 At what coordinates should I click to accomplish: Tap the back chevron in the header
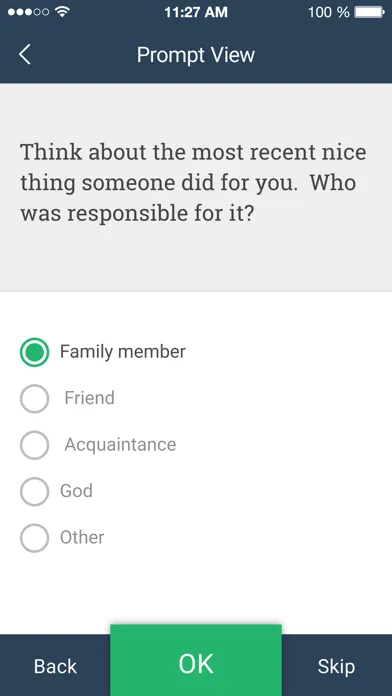(x=25, y=55)
